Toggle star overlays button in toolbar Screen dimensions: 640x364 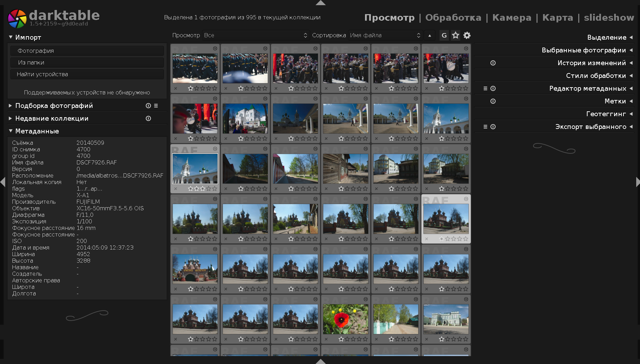pyautogui.click(x=455, y=36)
